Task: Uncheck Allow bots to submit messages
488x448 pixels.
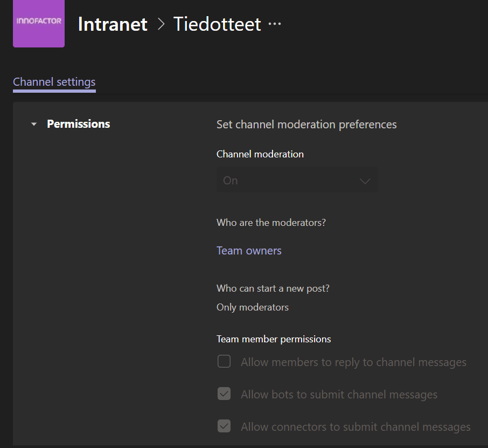Action: coord(224,394)
